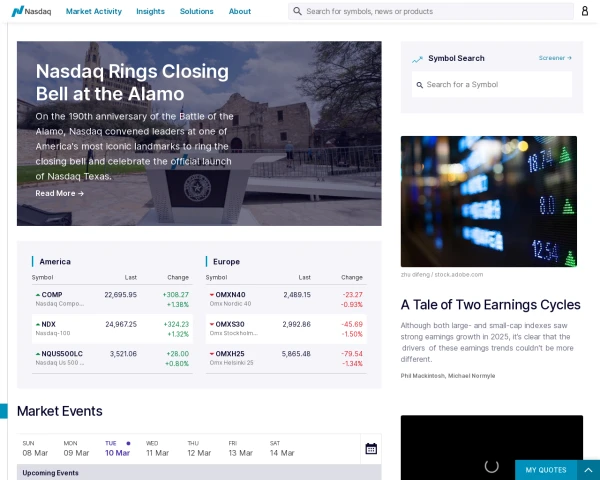Click the Symbol Search trend chart icon
600x480 pixels.
(417, 59)
